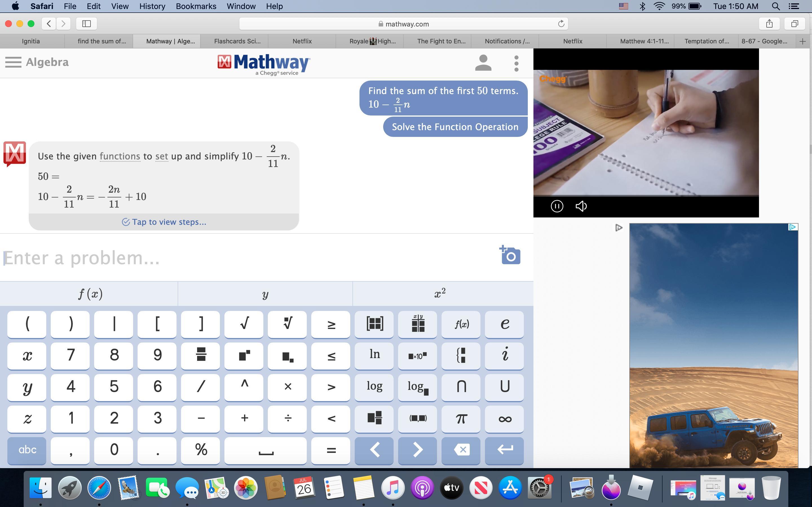Mute the video ad sound

point(581,206)
